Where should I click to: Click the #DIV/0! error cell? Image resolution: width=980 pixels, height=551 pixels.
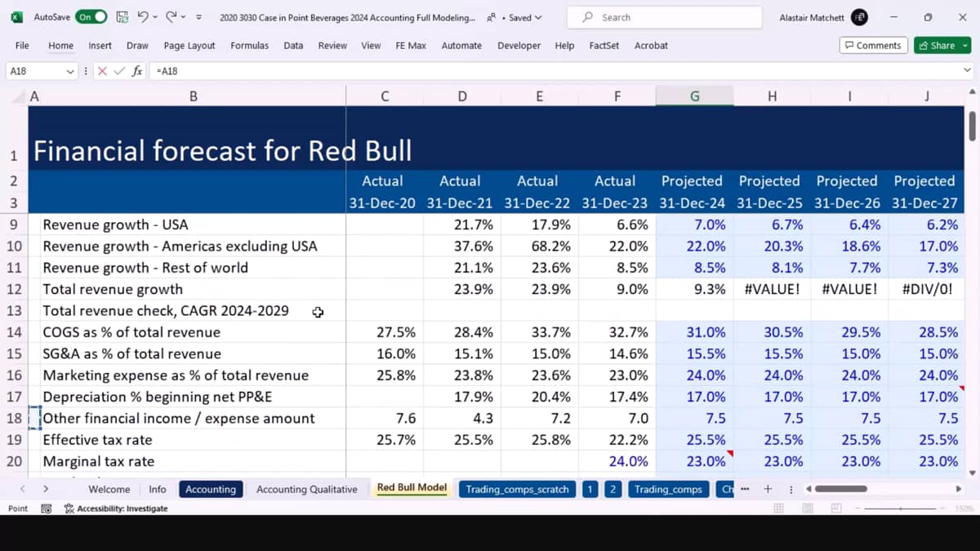click(927, 289)
